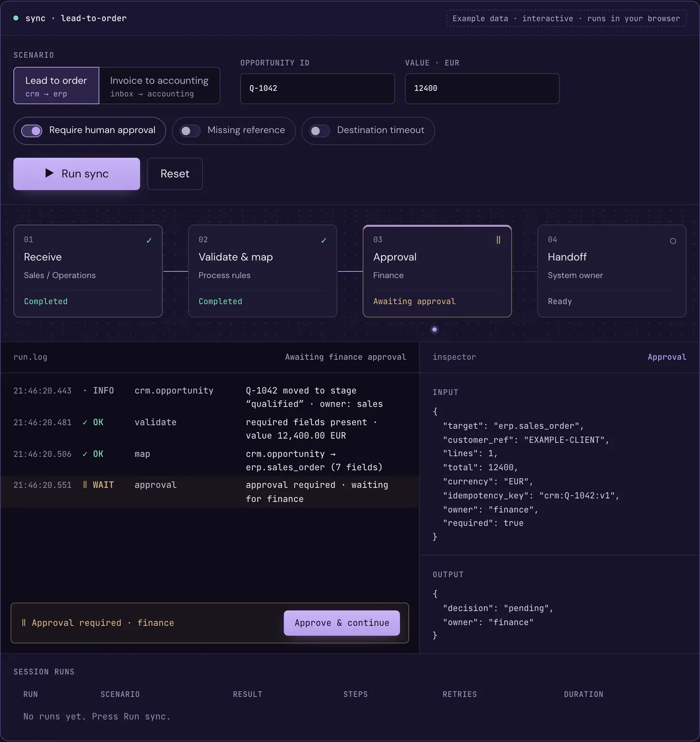This screenshot has width=700, height=742.
Task: Click 'Awaiting approval' status on Approval card
Action: tap(414, 301)
